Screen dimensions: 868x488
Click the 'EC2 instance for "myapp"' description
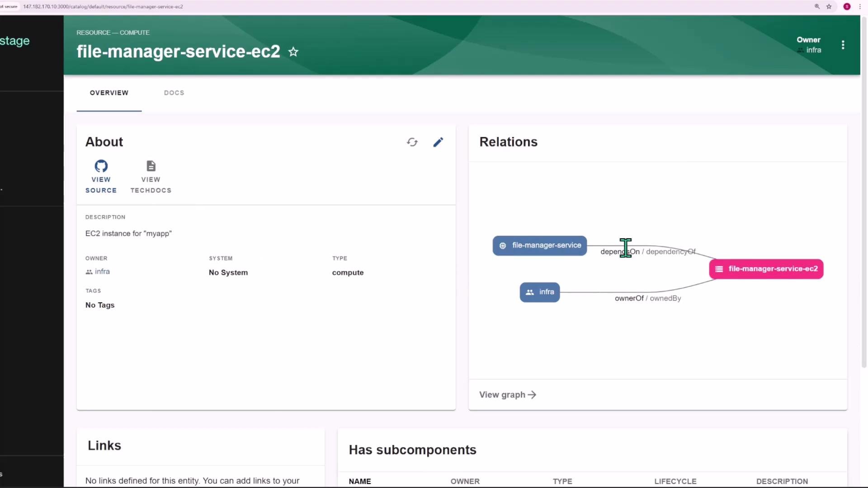pyautogui.click(x=128, y=234)
